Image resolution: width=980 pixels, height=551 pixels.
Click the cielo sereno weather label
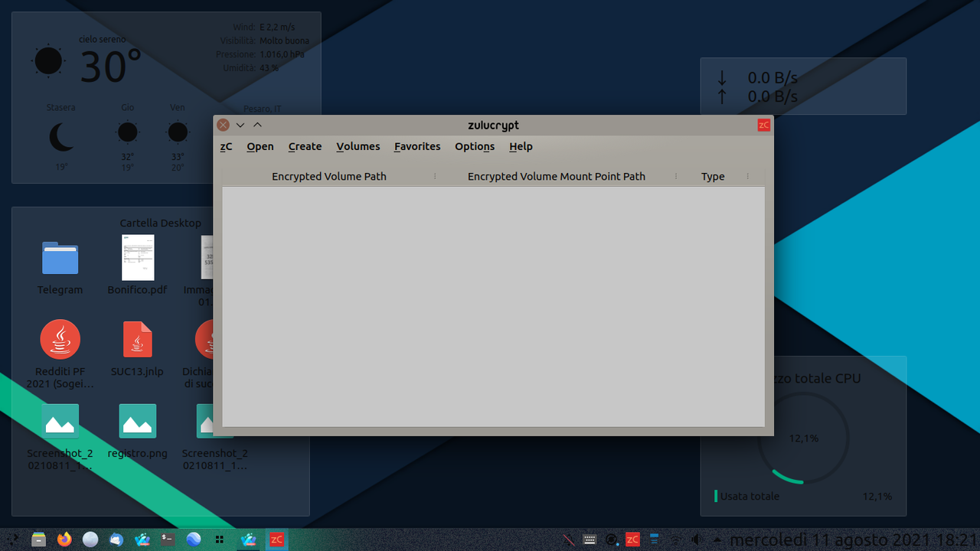coord(102,39)
